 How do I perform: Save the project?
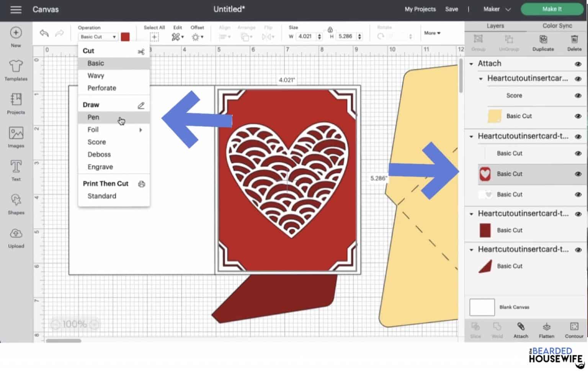[x=451, y=9]
